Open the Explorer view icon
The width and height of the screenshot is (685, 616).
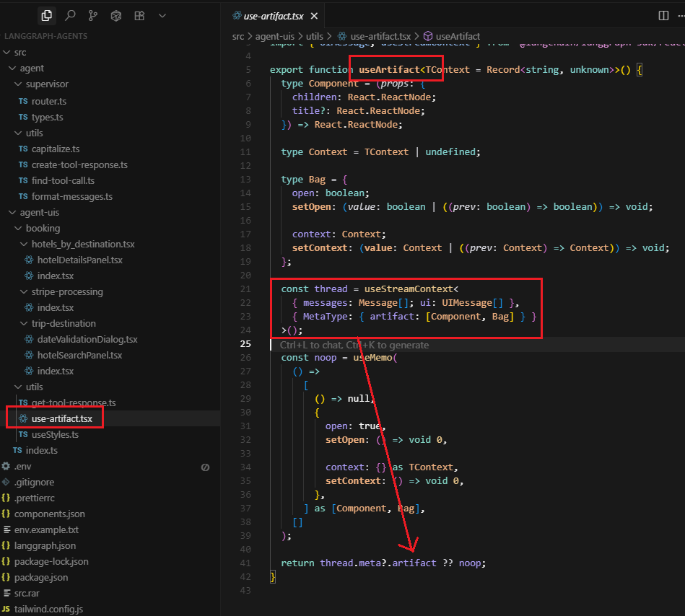click(47, 15)
